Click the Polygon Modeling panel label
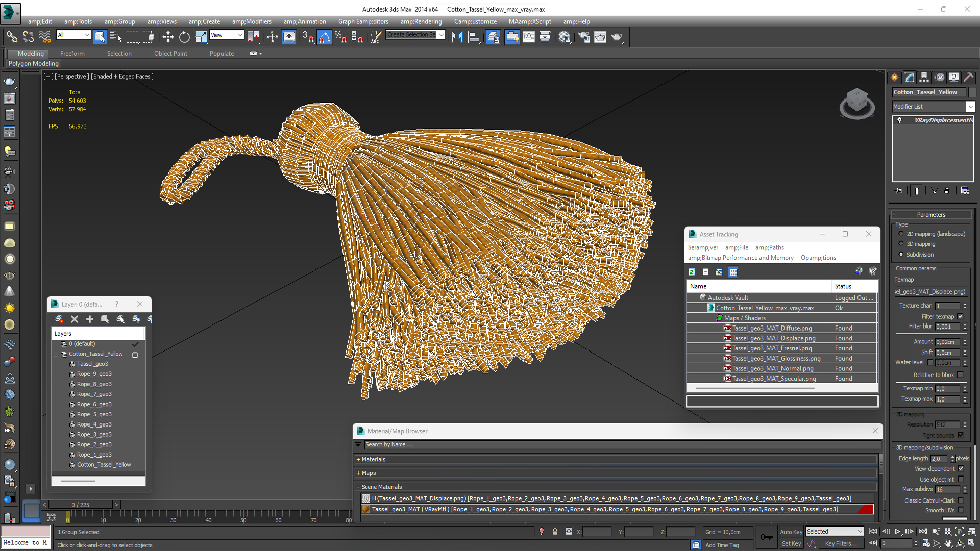Screen dimensions: 980x551 [33, 63]
